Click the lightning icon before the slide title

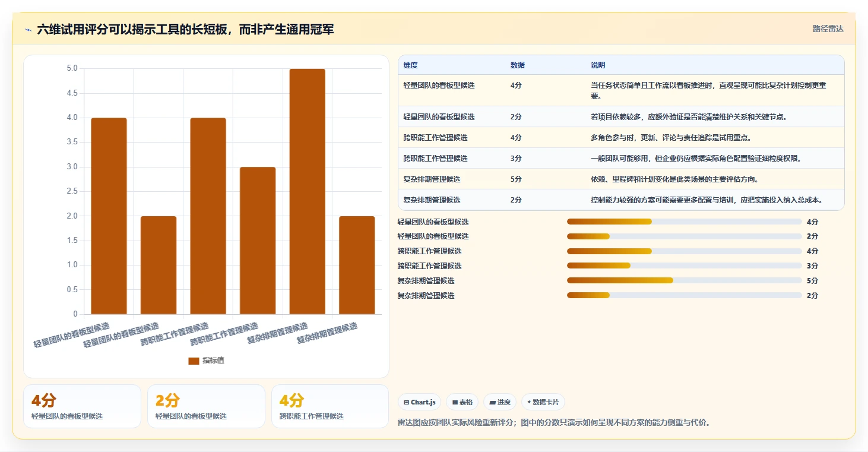click(x=28, y=30)
